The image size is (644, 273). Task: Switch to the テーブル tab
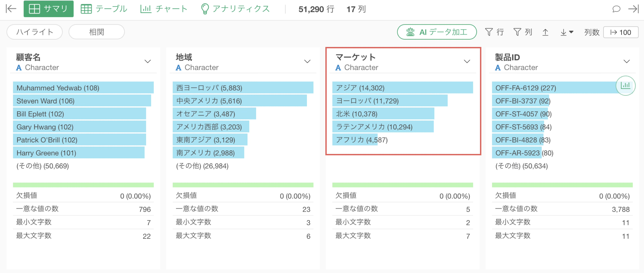click(x=104, y=9)
